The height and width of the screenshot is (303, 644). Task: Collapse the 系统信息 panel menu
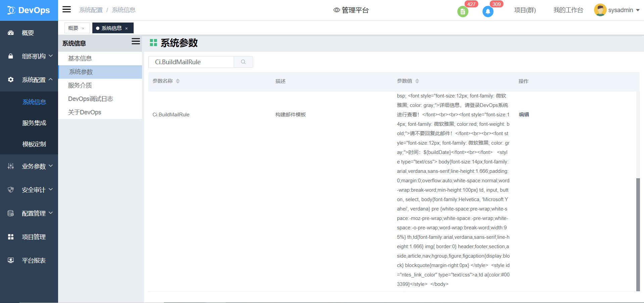coord(136,41)
